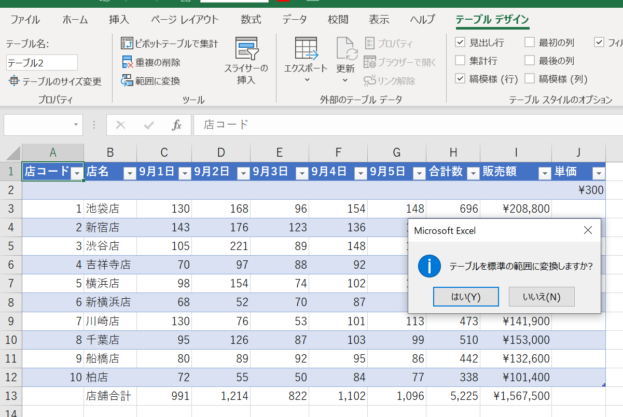The width and height of the screenshot is (623, 417).
Task: Open the 9月5日 column filter dropdown
Action: 419,173
